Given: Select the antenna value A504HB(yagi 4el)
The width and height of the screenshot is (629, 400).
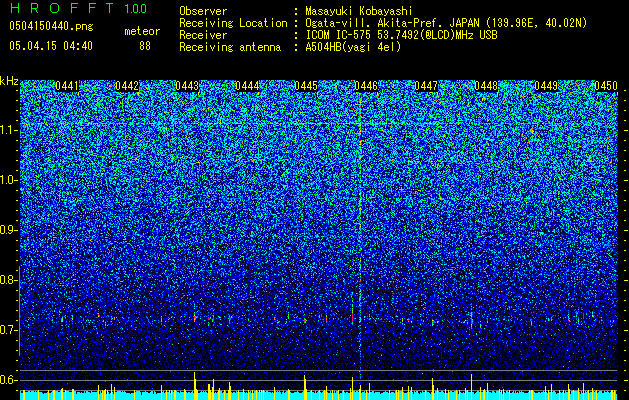Looking at the screenshot, I should [x=353, y=47].
